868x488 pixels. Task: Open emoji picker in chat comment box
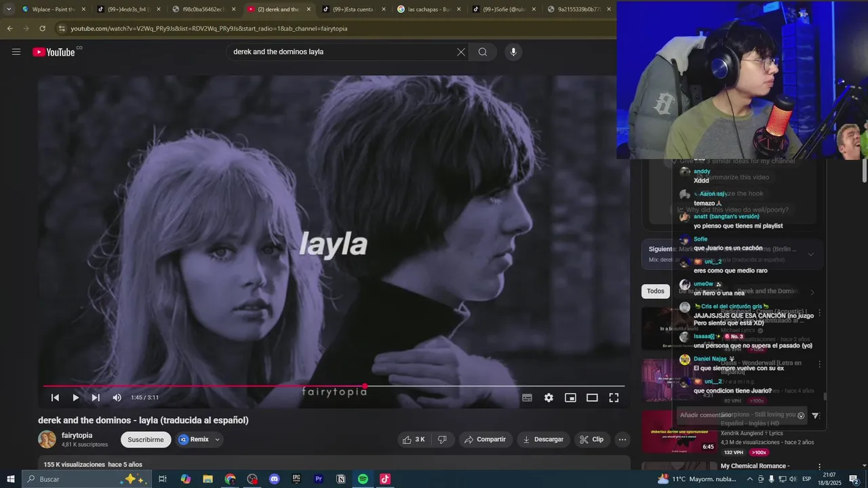tap(801, 415)
